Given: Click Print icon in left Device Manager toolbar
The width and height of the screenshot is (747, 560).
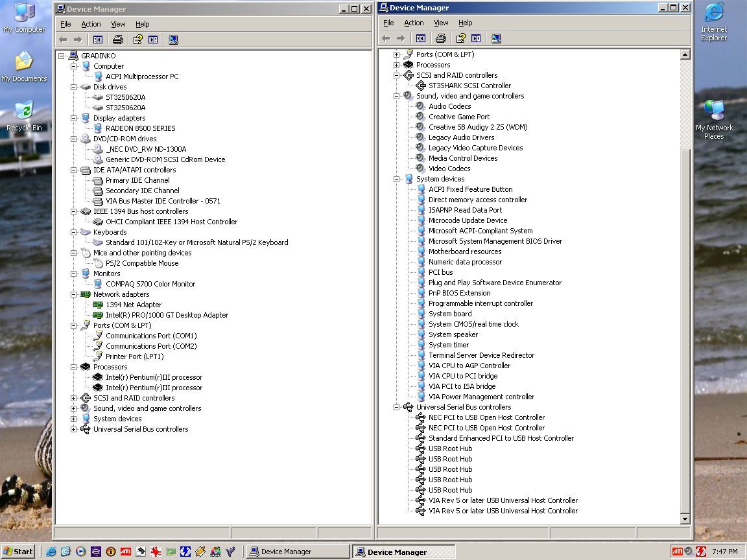Looking at the screenshot, I should [118, 40].
